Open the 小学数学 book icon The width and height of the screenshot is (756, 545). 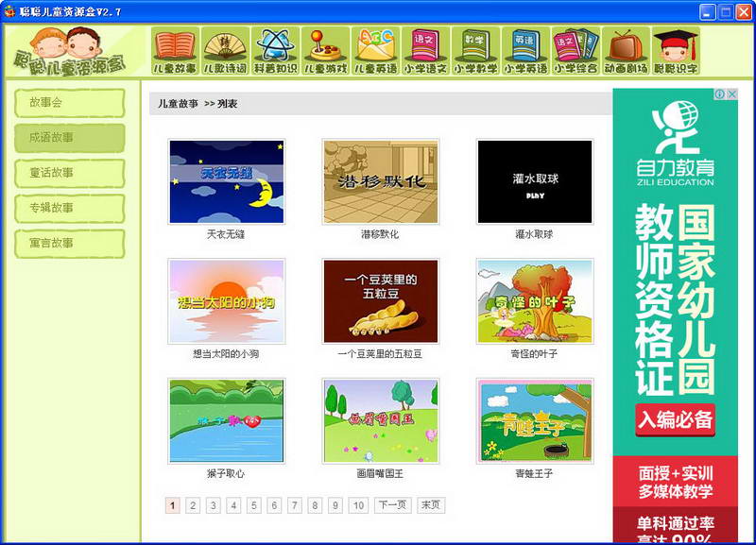click(x=476, y=51)
